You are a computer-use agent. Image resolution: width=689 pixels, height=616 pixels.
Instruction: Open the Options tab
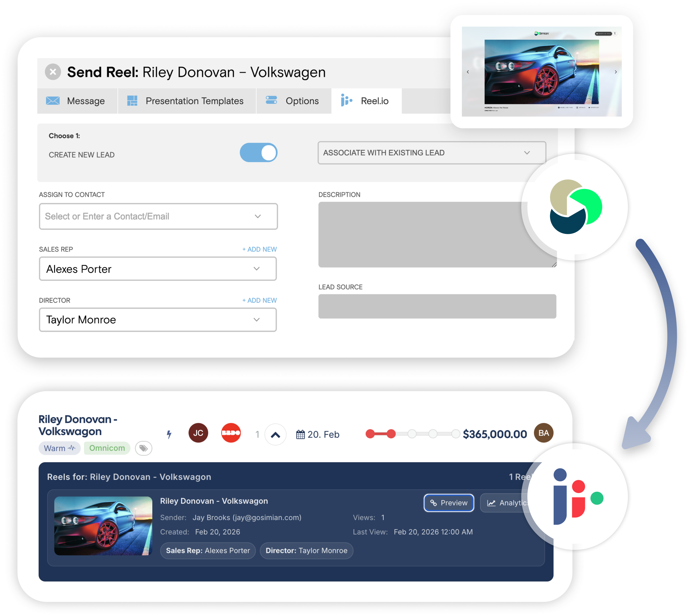tap(294, 101)
